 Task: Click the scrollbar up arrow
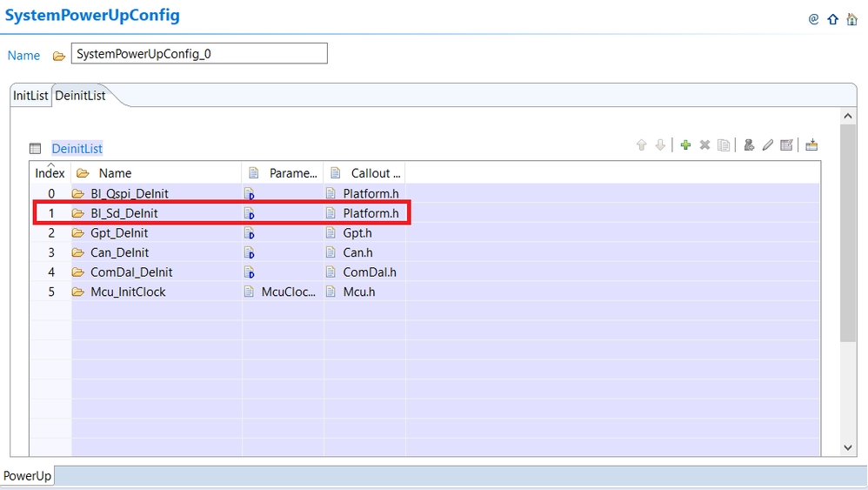[x=847, y=117]
